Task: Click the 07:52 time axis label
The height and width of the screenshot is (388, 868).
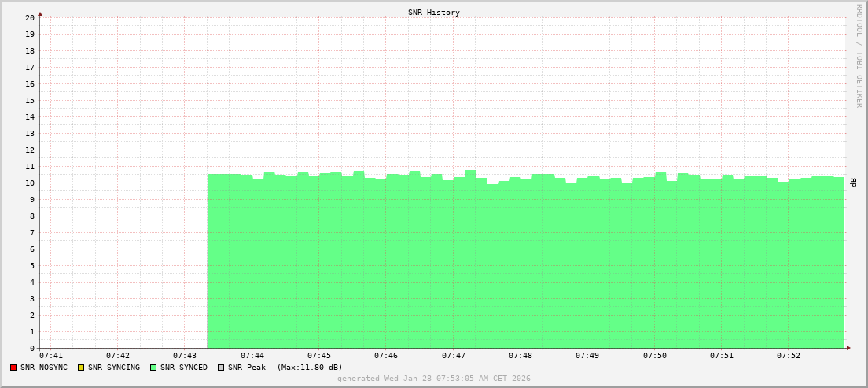Action: point(789,356)
